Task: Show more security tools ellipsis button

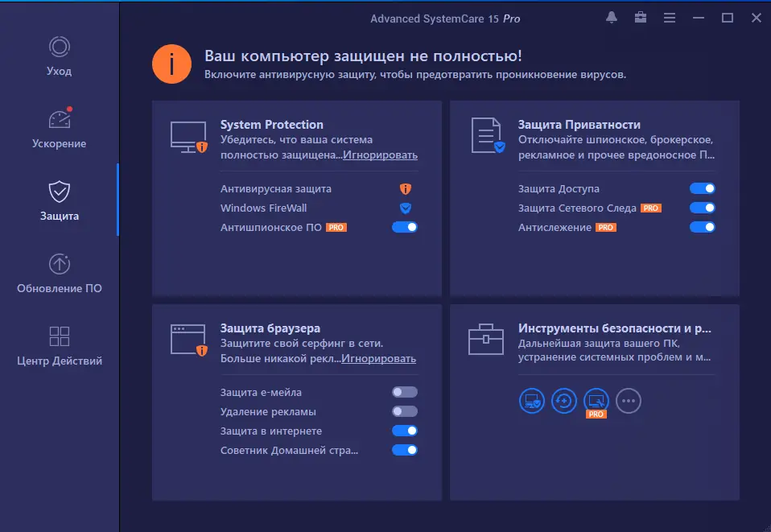Action: (x=629, y=401)
